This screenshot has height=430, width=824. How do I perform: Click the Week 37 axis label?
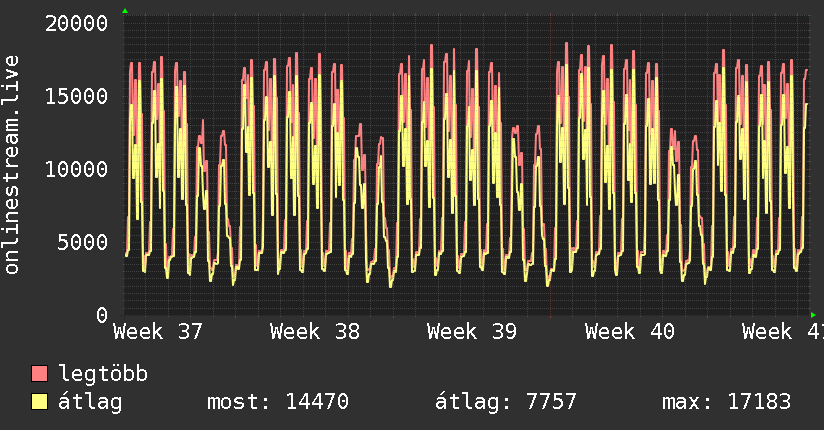pyautogui.click(x=158, y=332)
